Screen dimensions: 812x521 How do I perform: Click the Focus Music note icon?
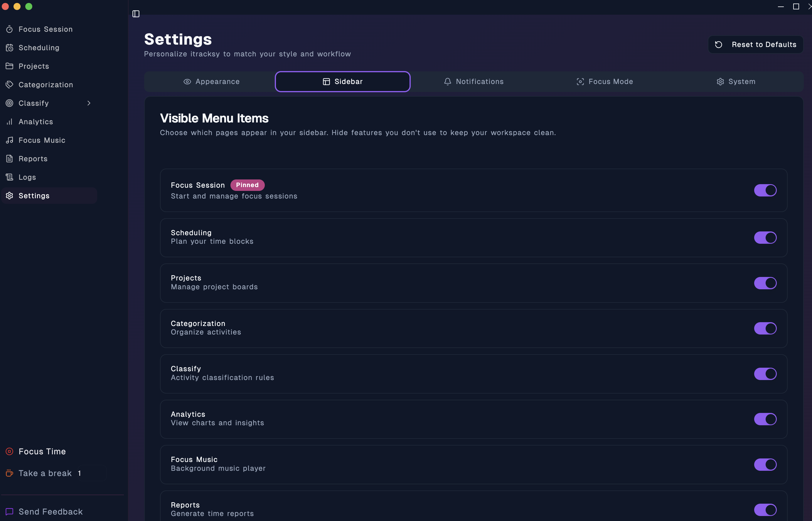pos(9,140)
